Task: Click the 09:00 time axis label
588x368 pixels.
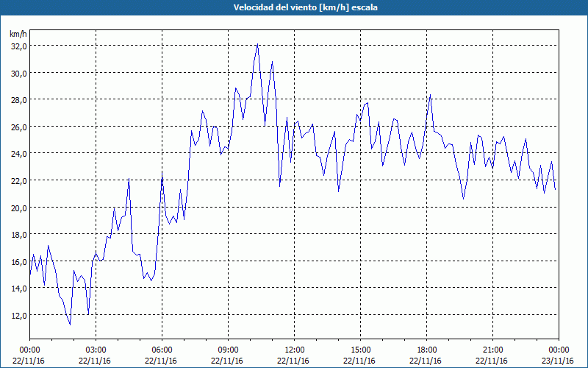Action: tap(228, 350)
